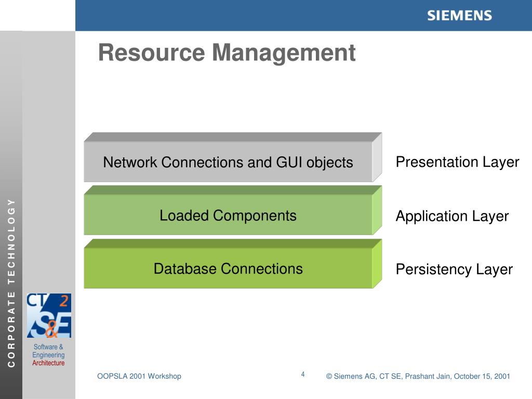The width and height of the screenshot is (532, 399).
Task: Click the Siemens AG copyright footer text
Action: tap(418, 376)
